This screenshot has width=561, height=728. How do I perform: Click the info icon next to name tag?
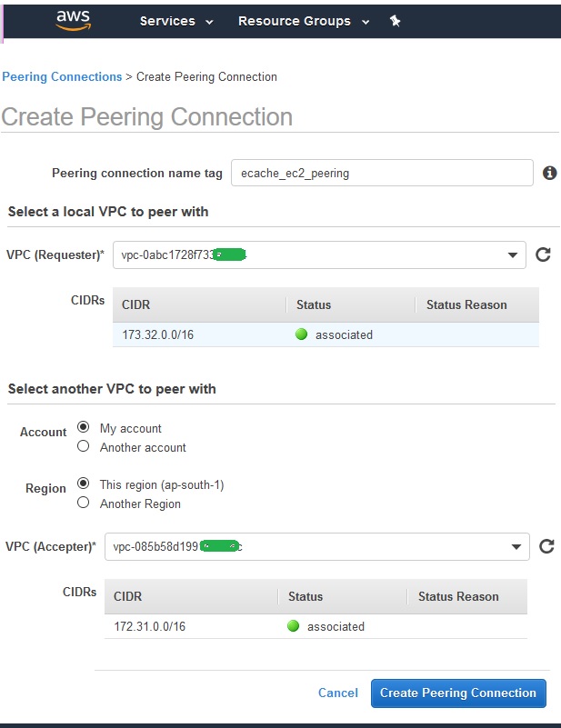(549, 173)
